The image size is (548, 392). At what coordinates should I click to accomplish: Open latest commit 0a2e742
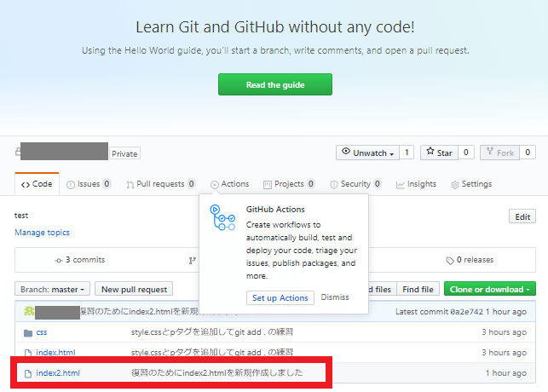click(466, 312)
